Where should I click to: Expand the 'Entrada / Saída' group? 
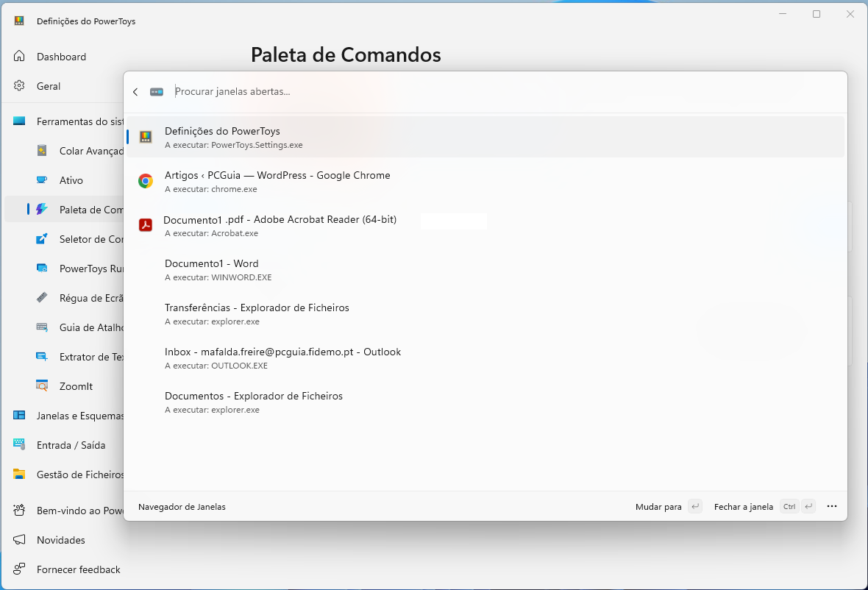[x=64, y=445]
